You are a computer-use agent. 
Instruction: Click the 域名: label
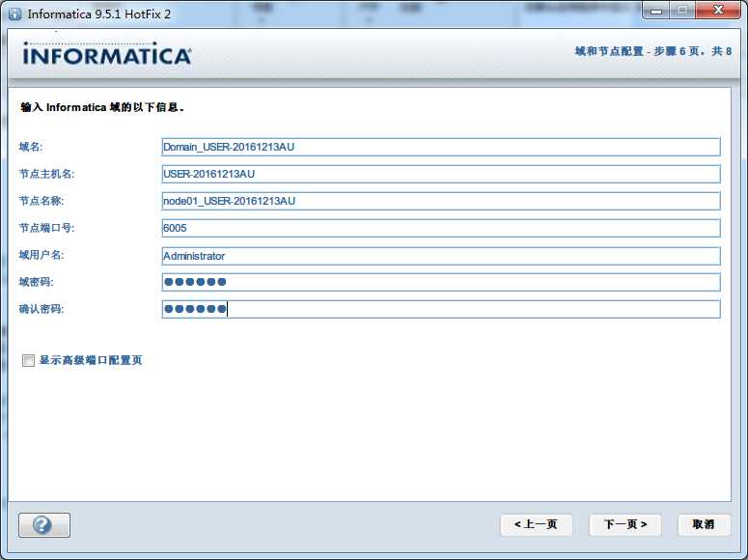point(31,147)
